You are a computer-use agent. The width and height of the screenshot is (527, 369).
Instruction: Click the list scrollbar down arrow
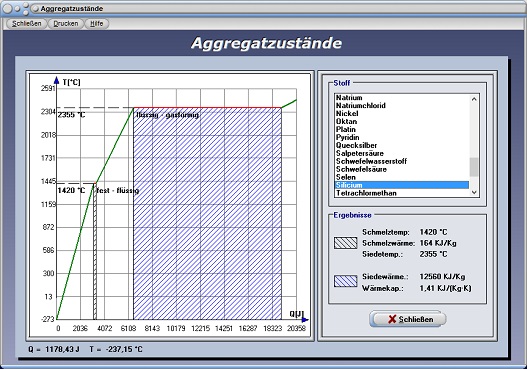pyautogui.click(x=474, y=192)
